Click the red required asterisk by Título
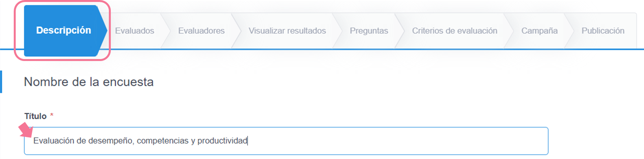The height and width of the screenshot is (159, 644). 51,115
